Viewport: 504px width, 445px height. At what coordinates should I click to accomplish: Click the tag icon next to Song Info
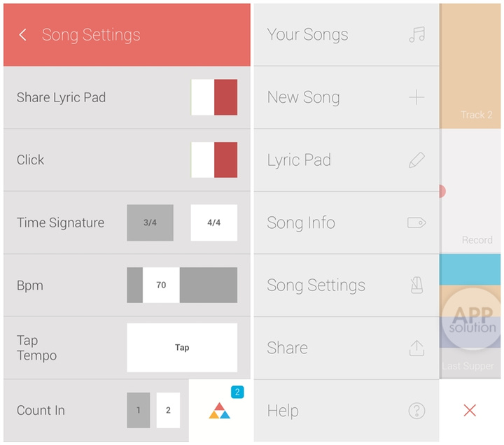[x=416, y=222]
